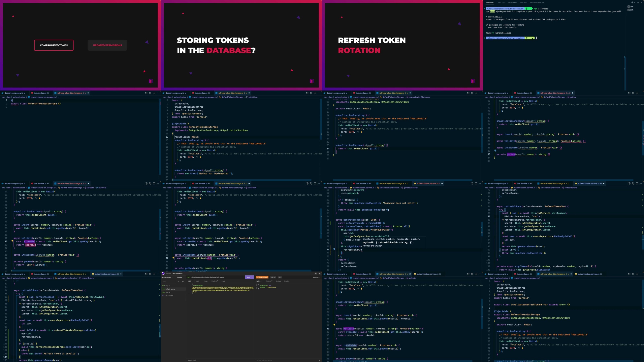Open more actions in storedId breadcrumb editor
The image size is (644, 362).
point(158,183)
